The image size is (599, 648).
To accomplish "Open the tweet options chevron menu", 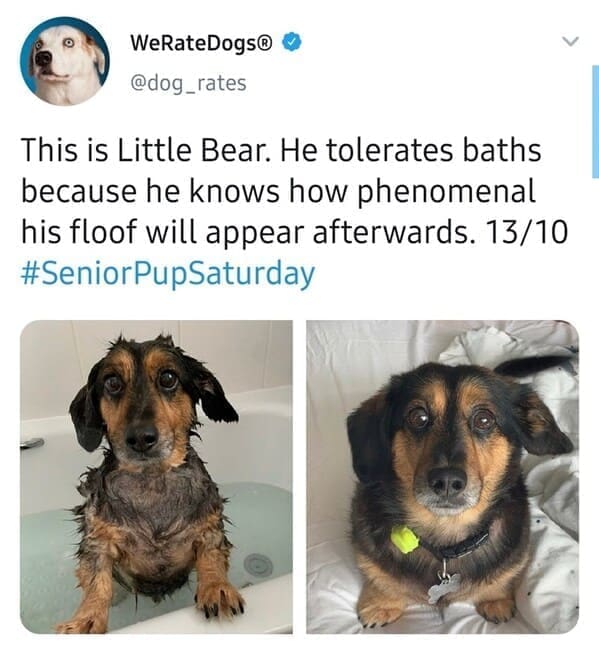I will (x=570, y=41).
